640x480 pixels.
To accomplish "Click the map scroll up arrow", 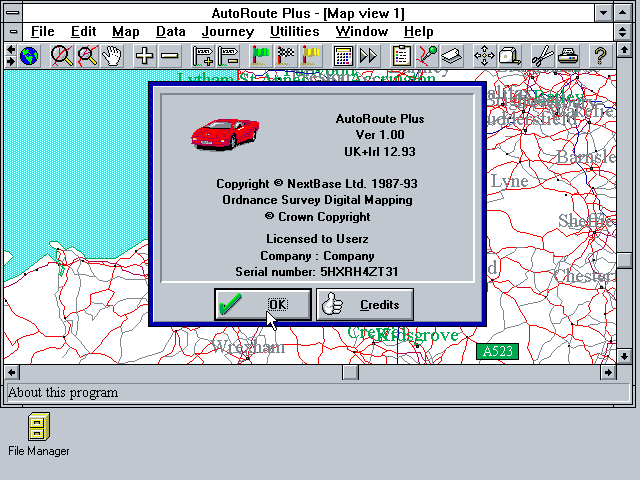I will 624,50.
